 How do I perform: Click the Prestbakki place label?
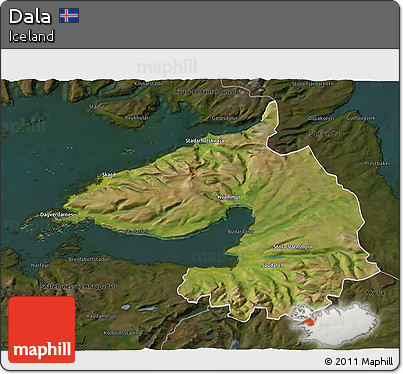pyautogui.click(x=377, y=163)
